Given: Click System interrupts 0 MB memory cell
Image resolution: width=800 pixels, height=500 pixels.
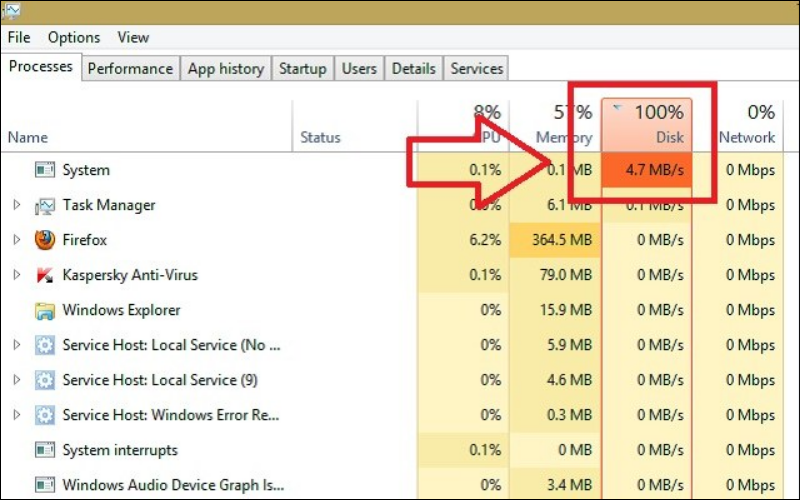Looking at the screenshot, I should [555, 450].
